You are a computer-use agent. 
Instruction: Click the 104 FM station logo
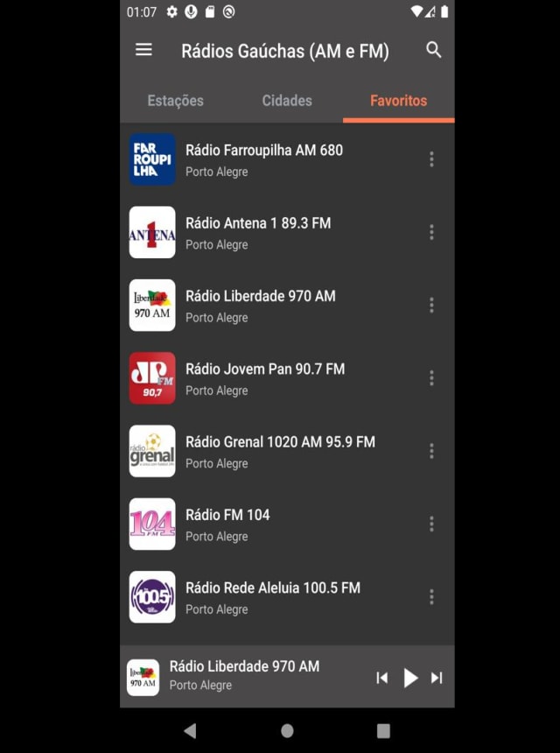click(152, 524)
